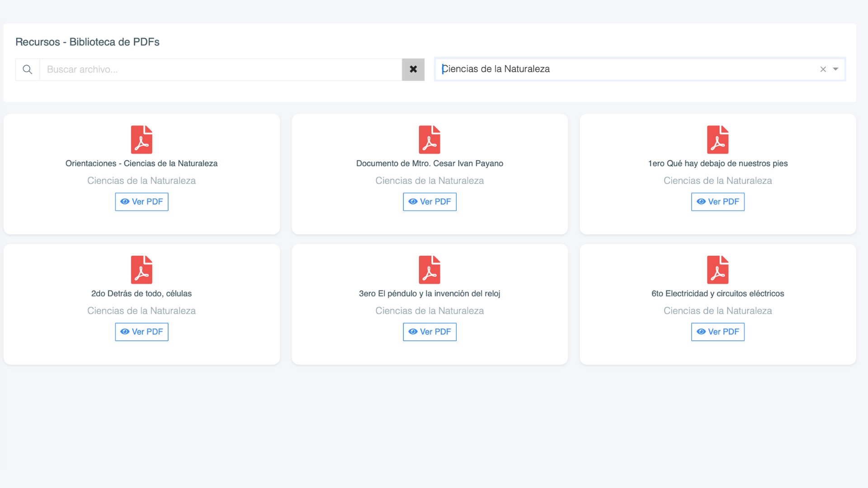Click the title 6to Electricidad y circuitos eléctricos
The width and height of the screenshot is (868, 488).
pos(717,294)
